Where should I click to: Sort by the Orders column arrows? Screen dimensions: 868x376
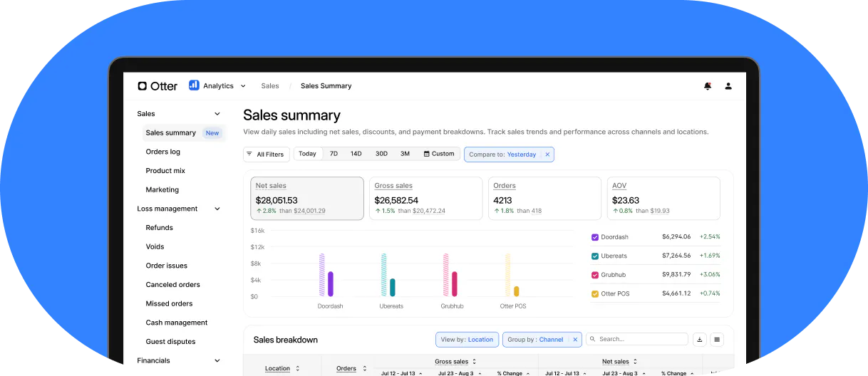pos(364,368)
